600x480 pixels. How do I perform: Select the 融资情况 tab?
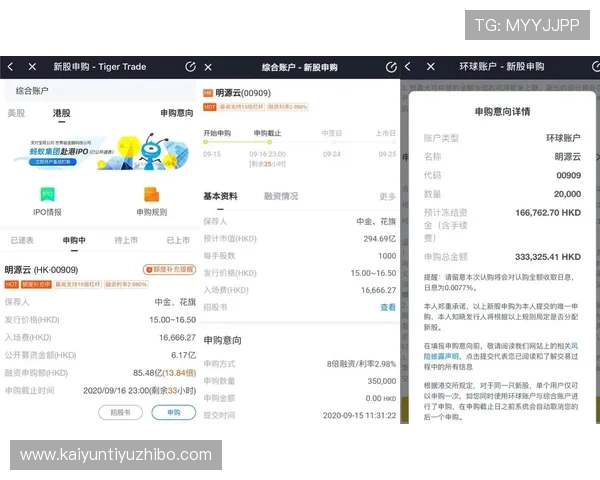(x=281, y=196)
